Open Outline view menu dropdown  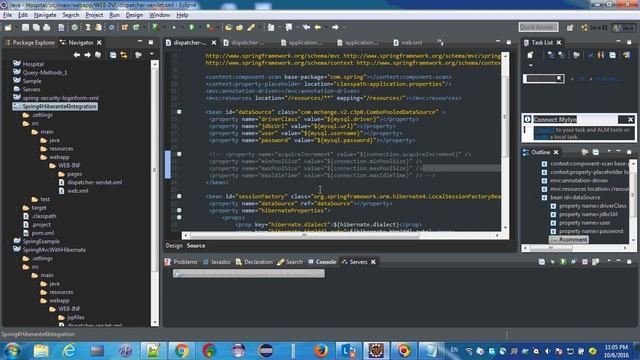pos(609,152)
